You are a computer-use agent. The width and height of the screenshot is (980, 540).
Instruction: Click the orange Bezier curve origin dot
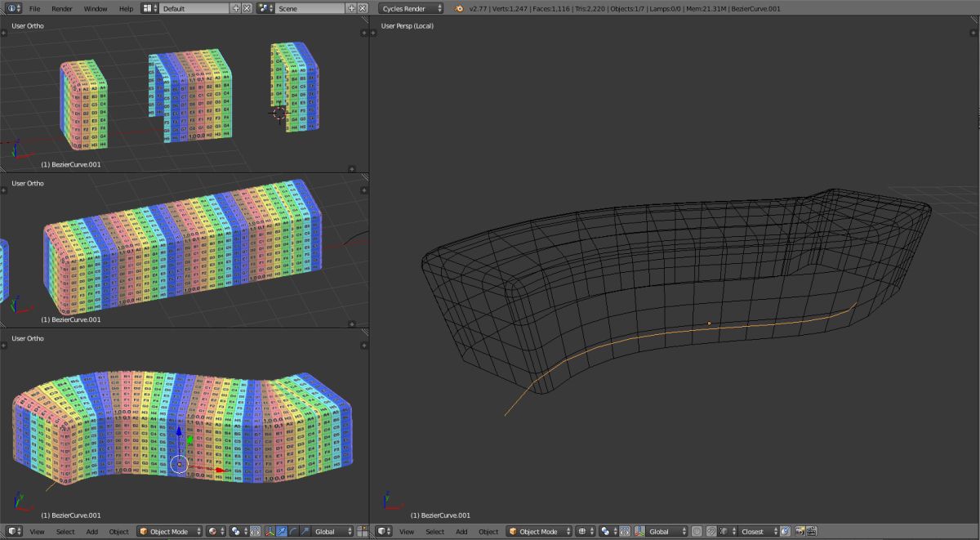coord(709,324)
